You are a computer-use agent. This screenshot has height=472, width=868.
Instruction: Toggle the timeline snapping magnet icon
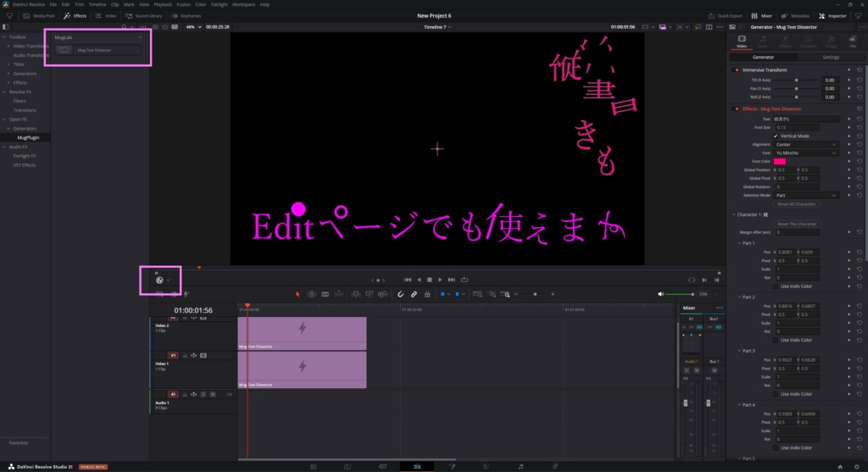point(400,294)
